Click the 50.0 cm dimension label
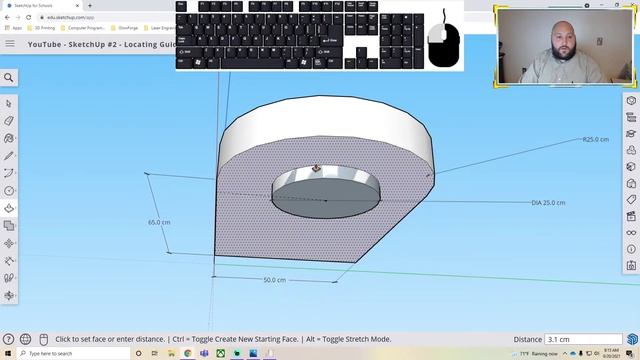The height and width of the screenshot is (360, 640). [274, 280]
